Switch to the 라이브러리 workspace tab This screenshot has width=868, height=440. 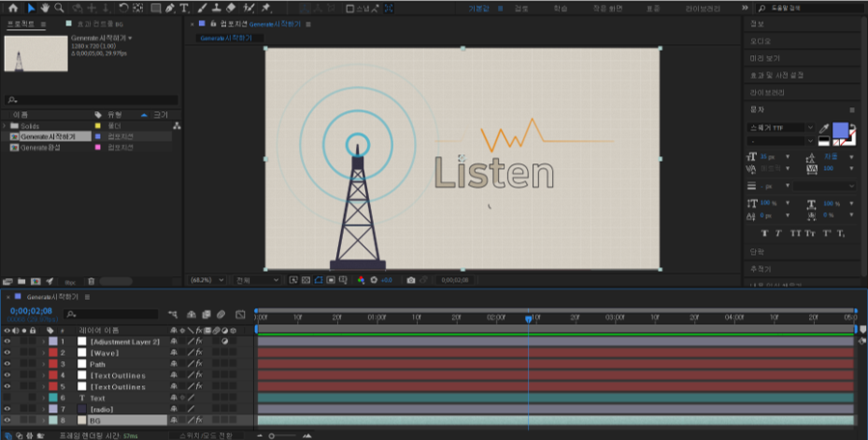click(703, 9)
